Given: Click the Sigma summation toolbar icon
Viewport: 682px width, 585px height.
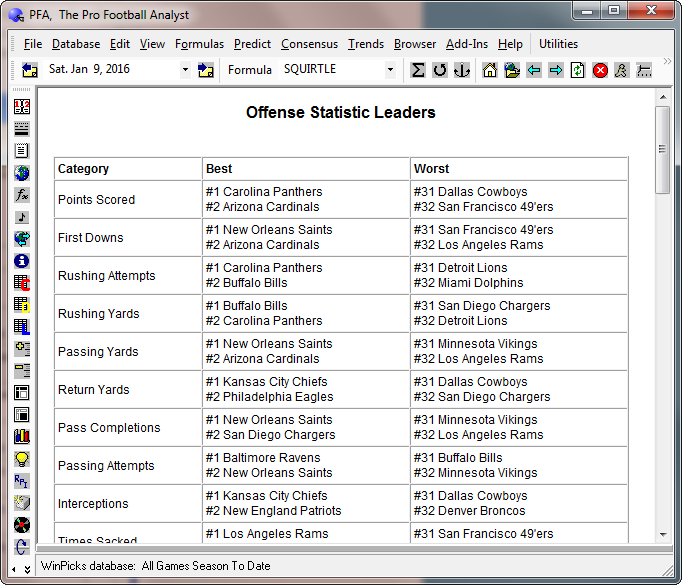Looking at the screenshot, I should tap(418, 70).
